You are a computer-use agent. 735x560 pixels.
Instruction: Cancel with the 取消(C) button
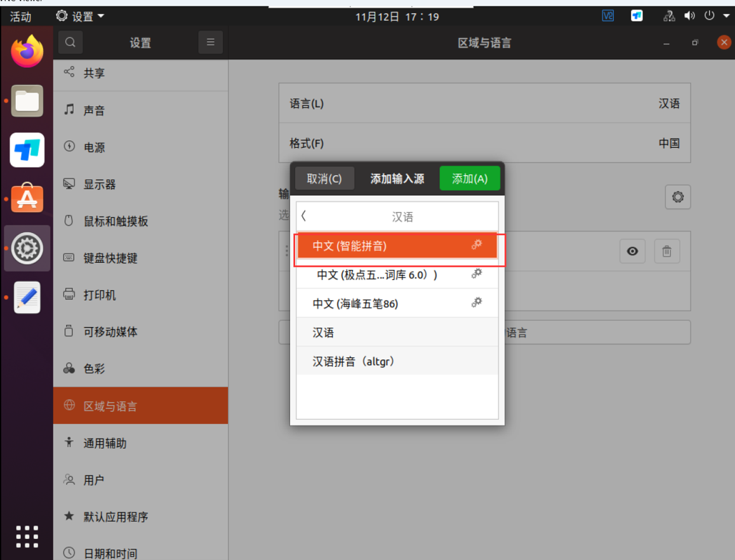coord(324,178)
